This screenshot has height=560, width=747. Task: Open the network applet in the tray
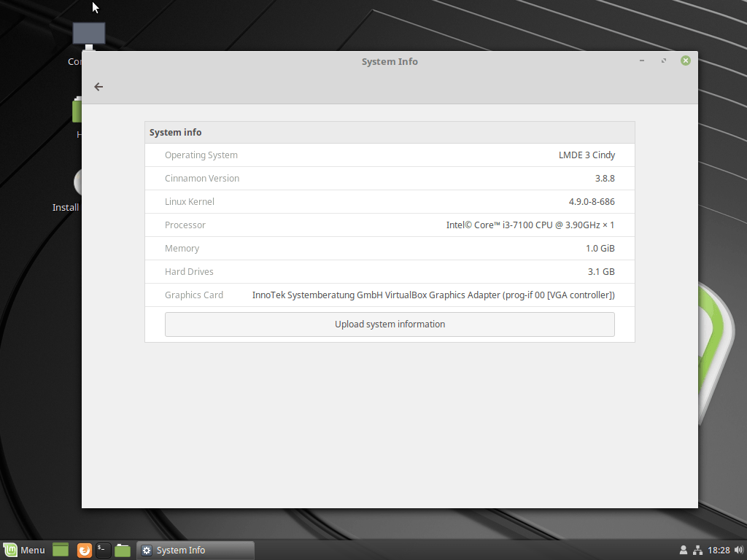tap(698, 550)
